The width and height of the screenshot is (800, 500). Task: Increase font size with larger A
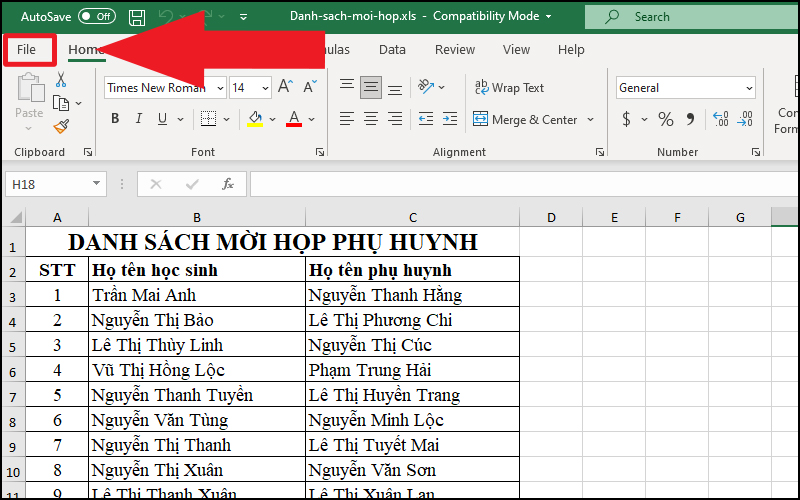286,87
